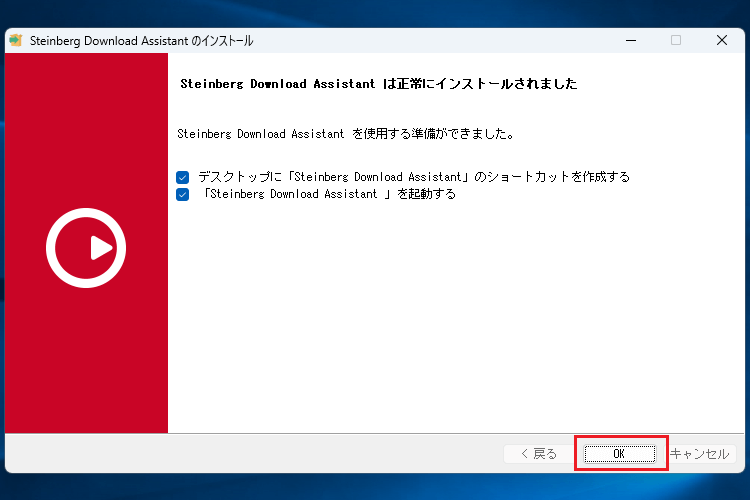Click the greyed-out maximize window button
The image size is (750, 500).
point(676,41)
